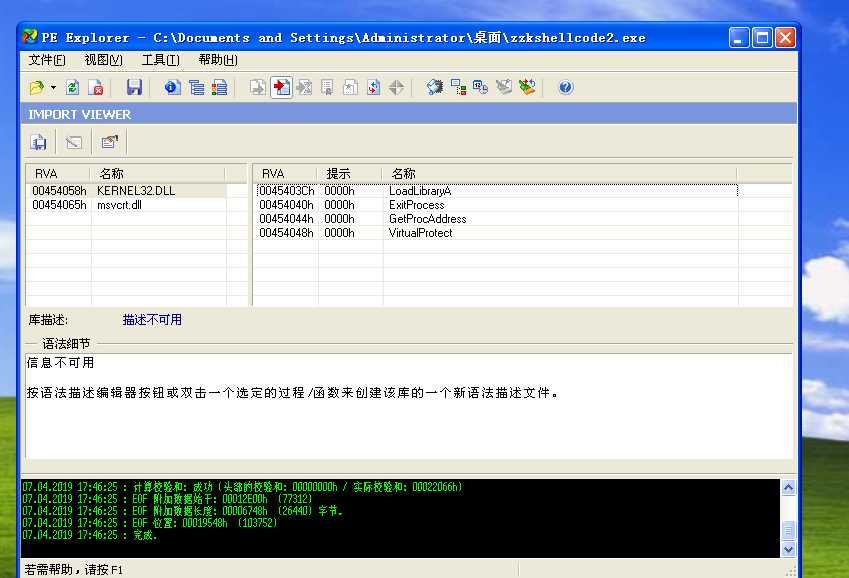849x578 pixels.
Task: Click RVA value 00454040h in functions list
Action: pos(286,205)
